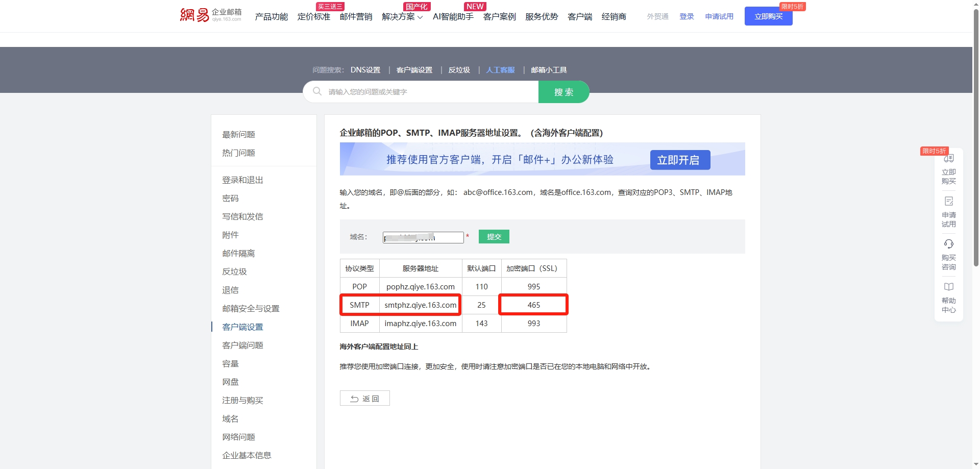
Task: Click the 帮助中心 book icon
Action: tap(949, 287)
